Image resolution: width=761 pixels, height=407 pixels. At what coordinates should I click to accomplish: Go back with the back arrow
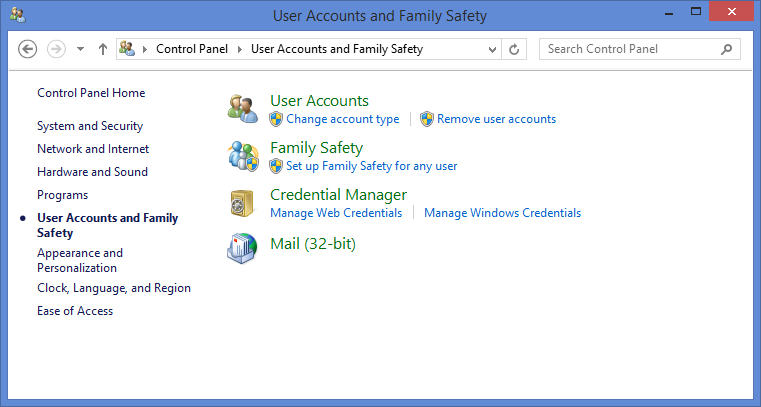[28, 49]
